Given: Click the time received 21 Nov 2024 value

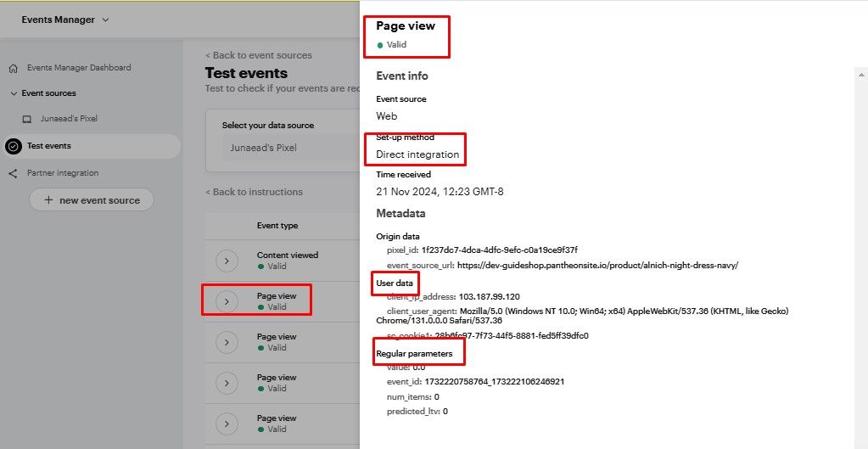Looking at the screenshot, I should [x=440, y=192].
